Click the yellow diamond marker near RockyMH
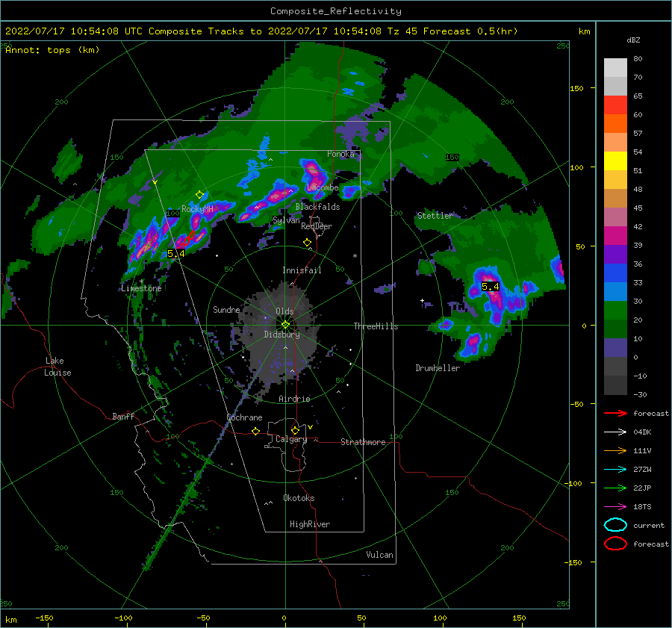This screenshot has width=672, height=628. 199,195
